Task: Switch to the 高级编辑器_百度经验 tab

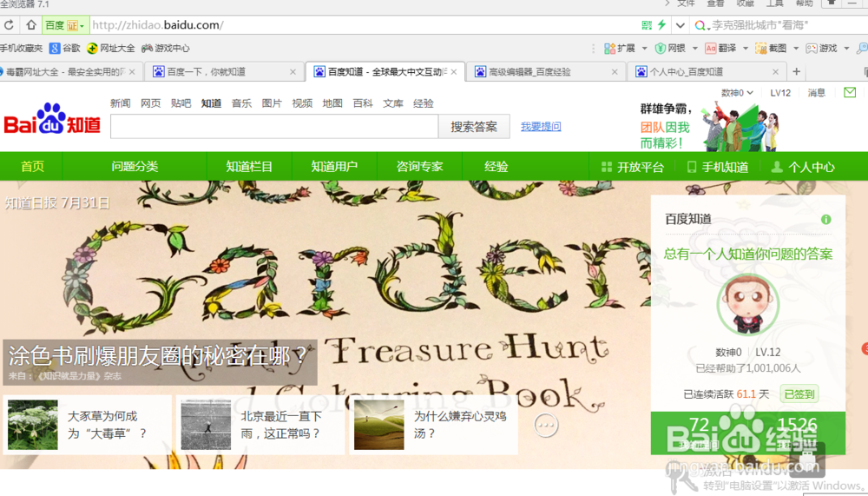Action: (x=545, y=71)
